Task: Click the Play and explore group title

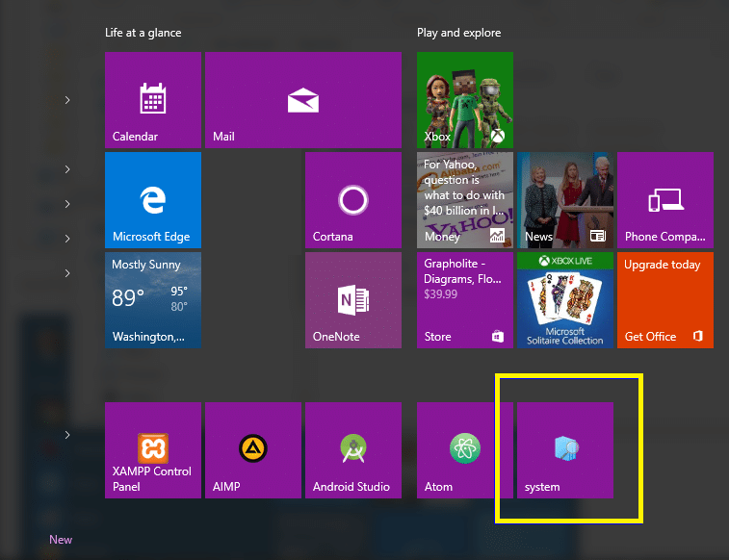Action: [x=459, y=33]
